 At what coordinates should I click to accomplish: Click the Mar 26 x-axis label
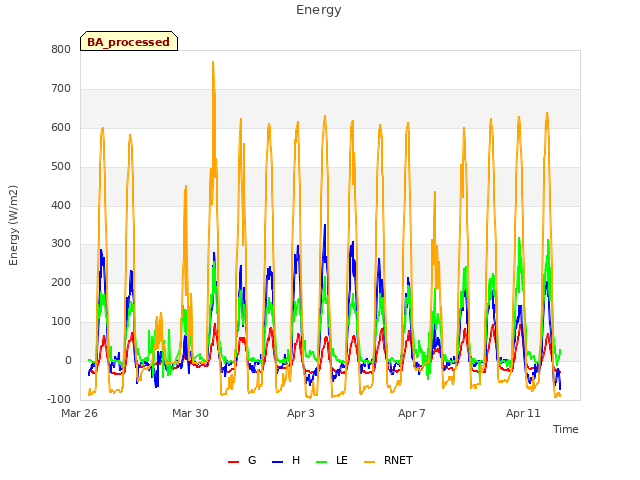click(79, 413)
